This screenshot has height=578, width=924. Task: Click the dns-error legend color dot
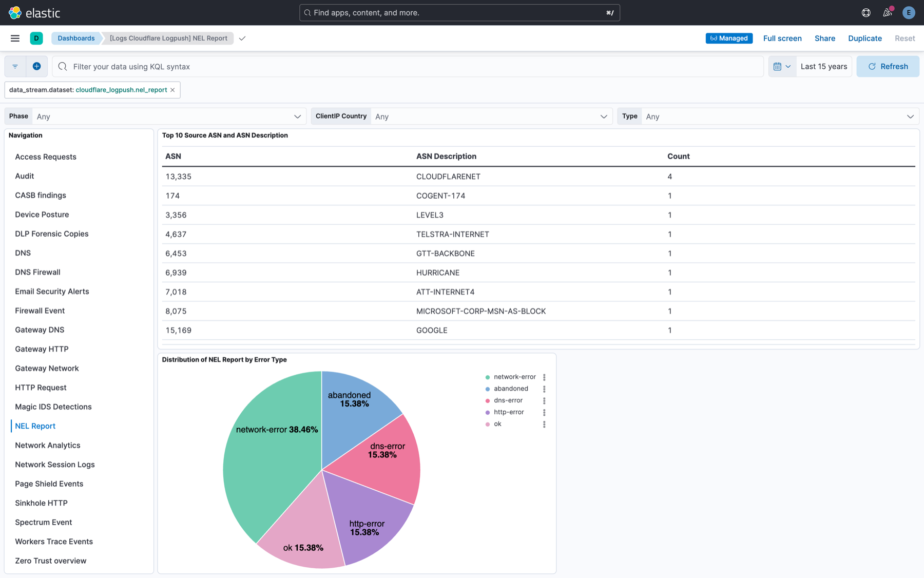pos(488,401)
